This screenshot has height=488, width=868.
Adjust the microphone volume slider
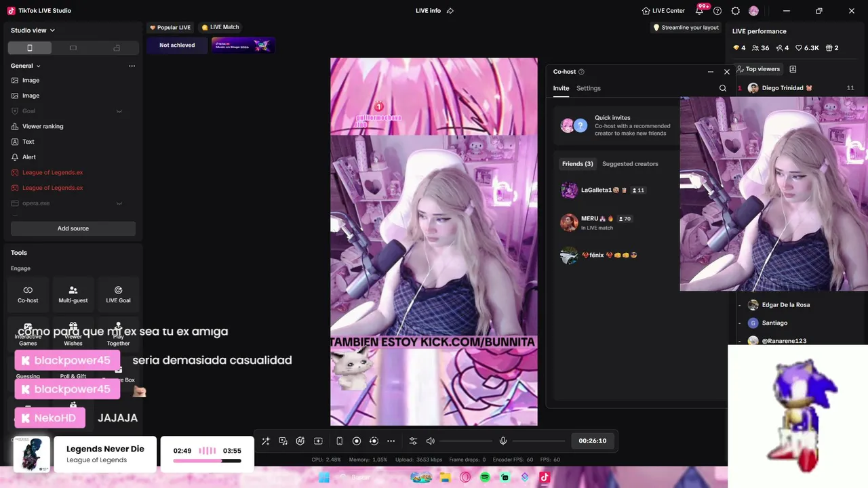(538, 441)
